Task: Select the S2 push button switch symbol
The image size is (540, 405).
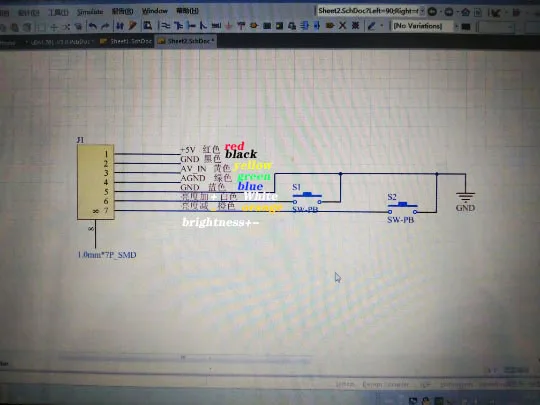Action: click(x=403, y=209)
